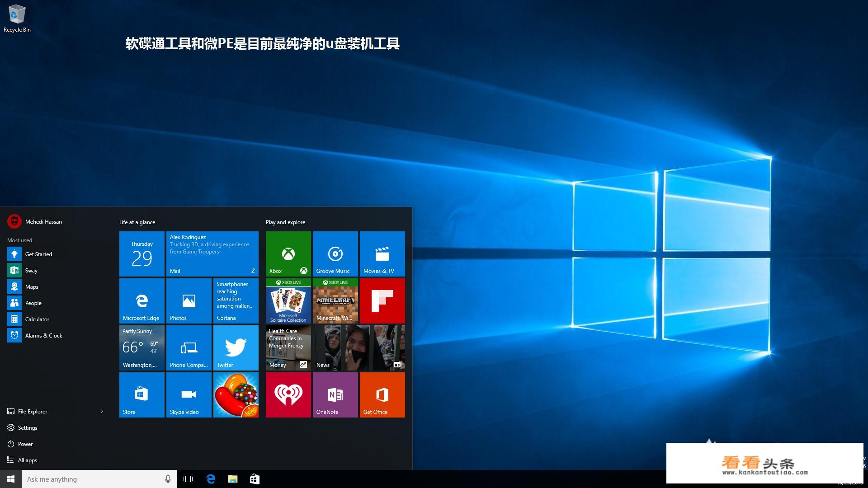Open the Movies & TV tile
The width and height of the screenshot is (868, 488).
[x=382, y=254]
